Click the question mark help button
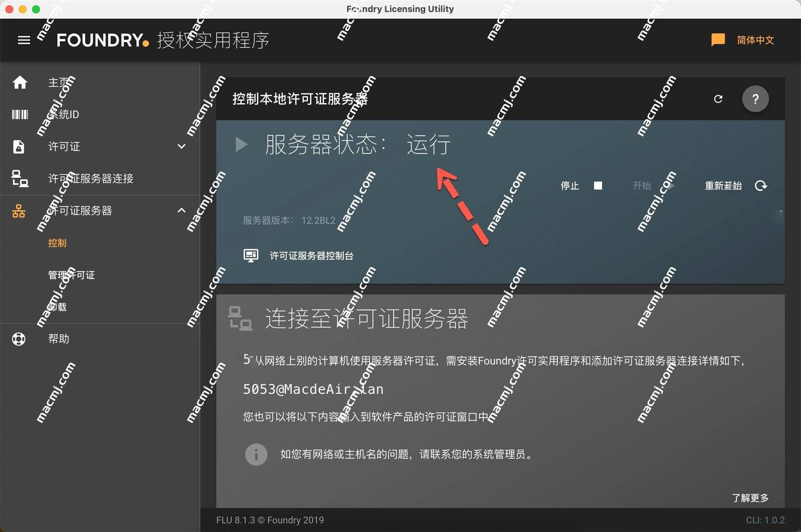The height and width of the screenshot is (532, 801). (755, 99)
